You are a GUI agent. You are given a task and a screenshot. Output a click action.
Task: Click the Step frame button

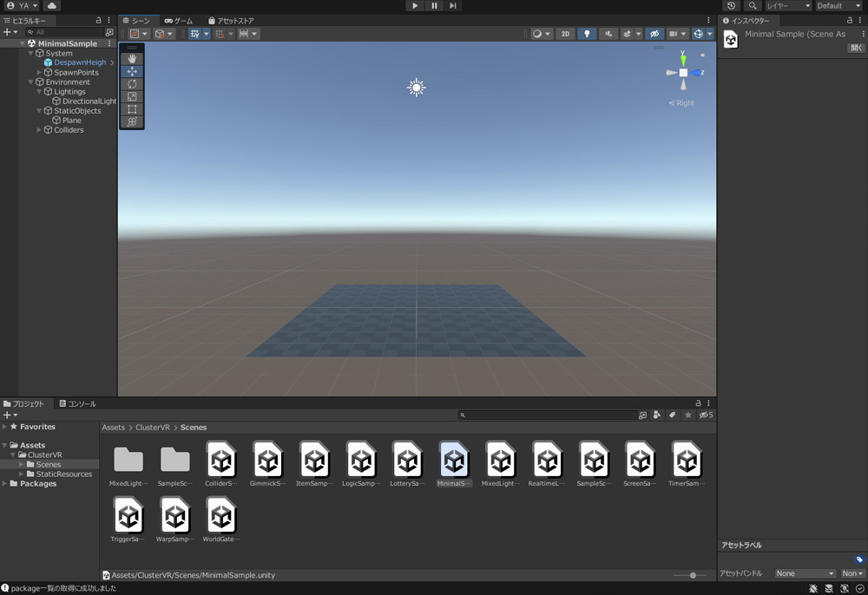453,6
